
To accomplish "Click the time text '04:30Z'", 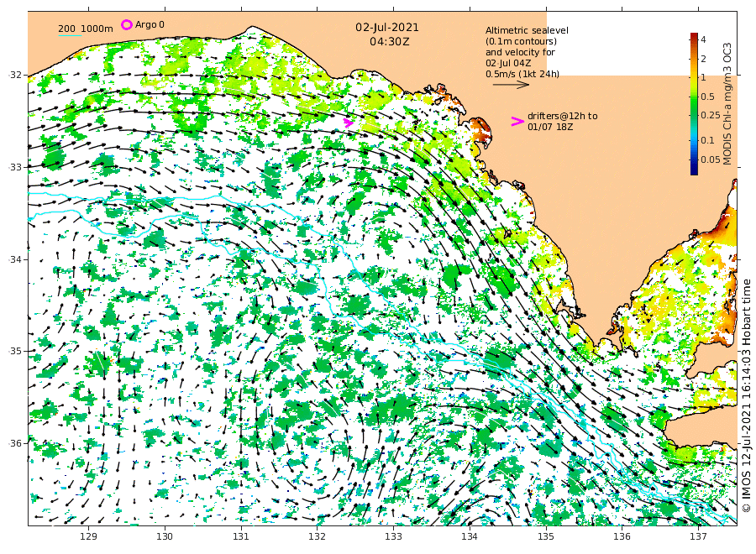I will tap(389, 42).
